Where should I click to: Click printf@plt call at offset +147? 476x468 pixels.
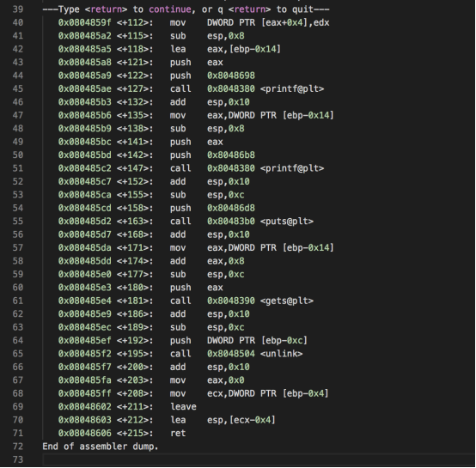[x=247, y=168]
